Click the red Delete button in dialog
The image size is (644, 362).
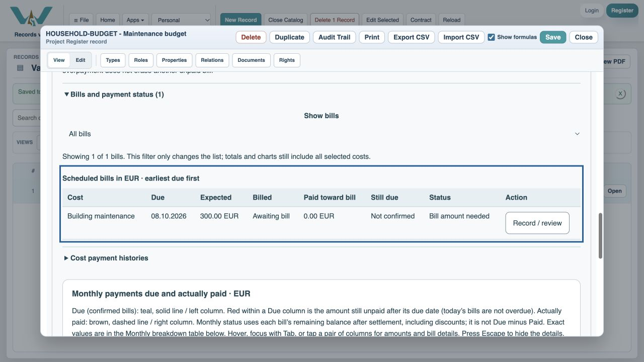point(251,37)
